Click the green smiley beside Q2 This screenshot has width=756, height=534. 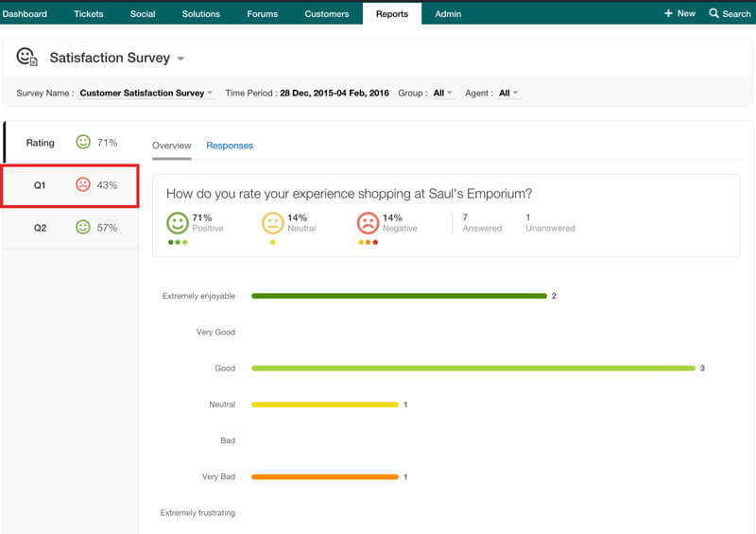tap(83, 228)
